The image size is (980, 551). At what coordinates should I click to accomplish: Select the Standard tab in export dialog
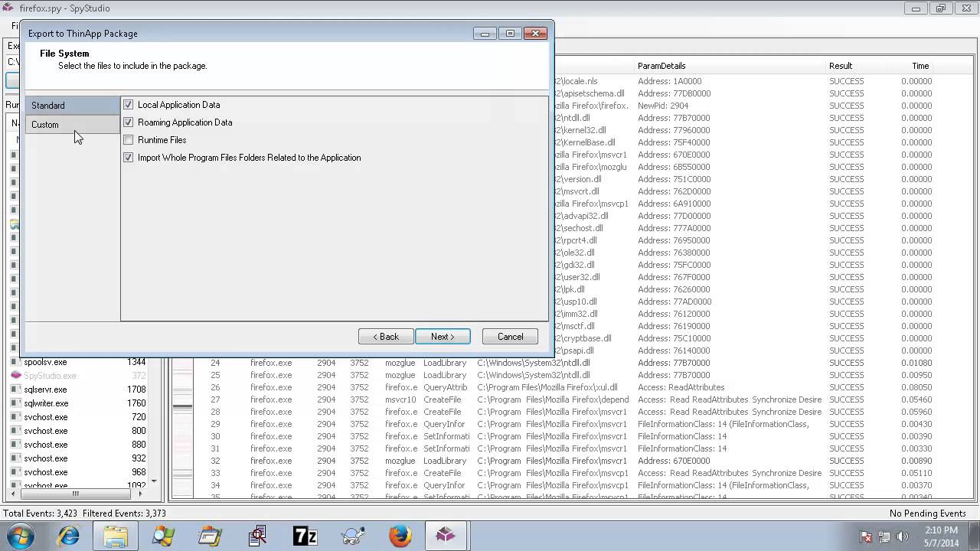(72, 106)
